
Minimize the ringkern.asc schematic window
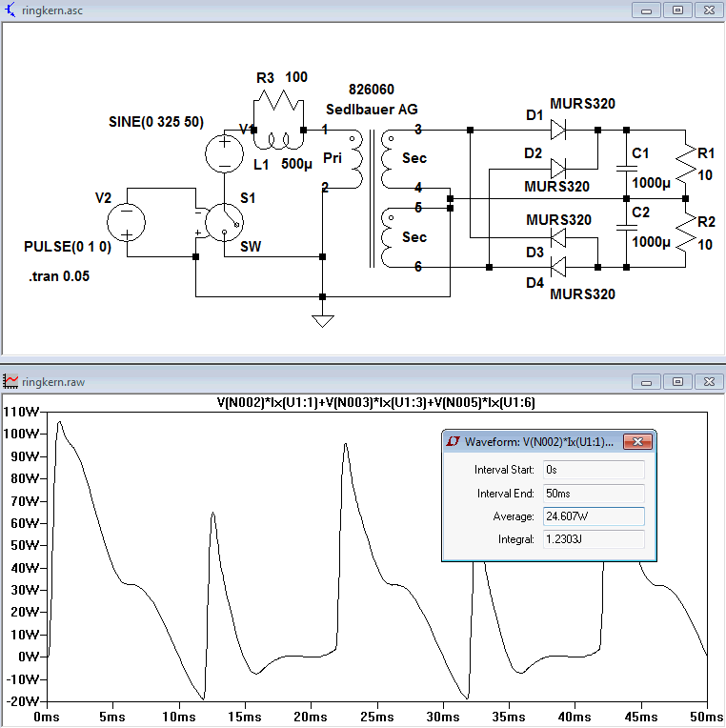click(x=646, y=10)
